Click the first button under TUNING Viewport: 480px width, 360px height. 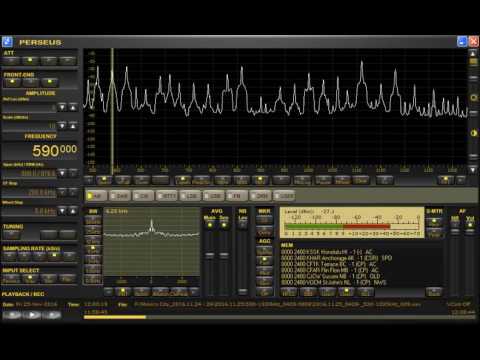coord(12,235)
